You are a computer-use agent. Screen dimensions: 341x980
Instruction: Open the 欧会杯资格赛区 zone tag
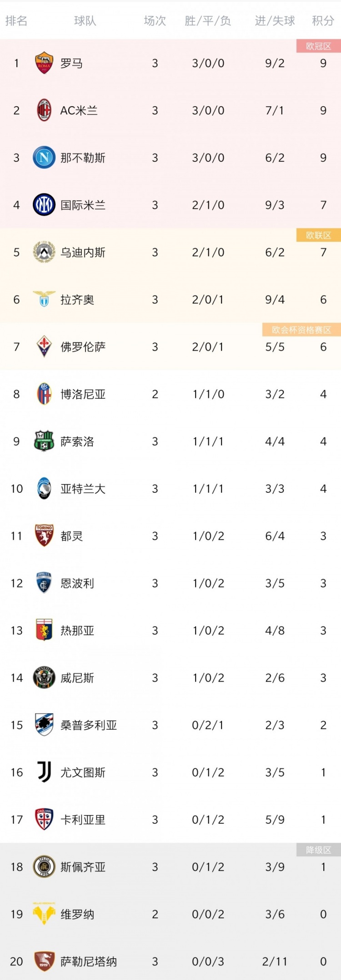[301, 330]
